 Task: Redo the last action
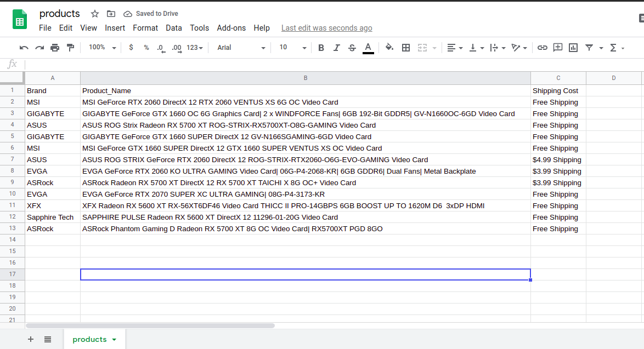(39, 48)
